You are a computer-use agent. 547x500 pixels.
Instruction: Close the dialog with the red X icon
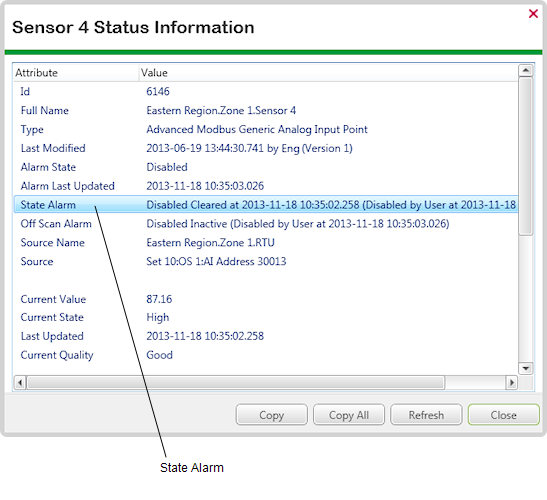(533, 14)
